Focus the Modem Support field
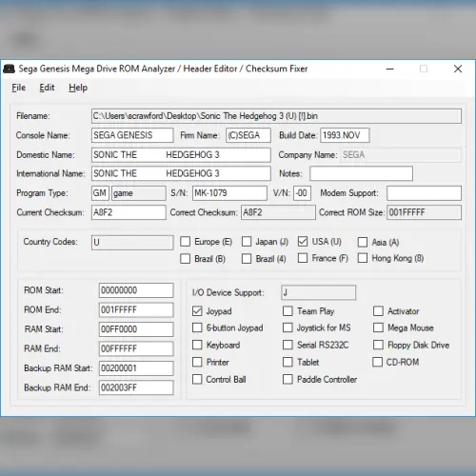The height and width of the screenshot is (476, 476). (425, 193)
